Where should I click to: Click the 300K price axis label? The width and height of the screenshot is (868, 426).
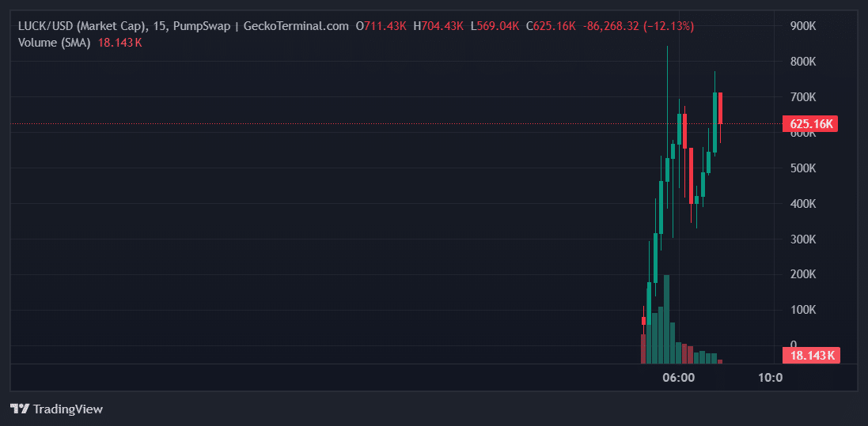(x=802, y=239)
